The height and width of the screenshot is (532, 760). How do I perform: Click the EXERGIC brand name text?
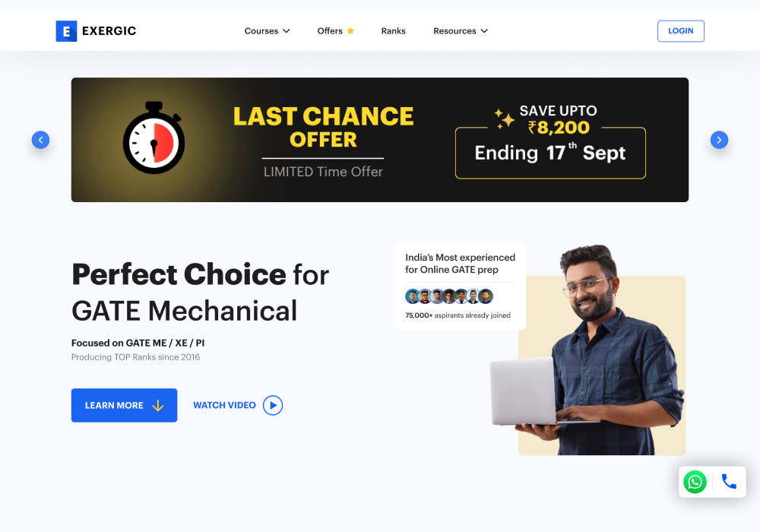click(109, 31)
